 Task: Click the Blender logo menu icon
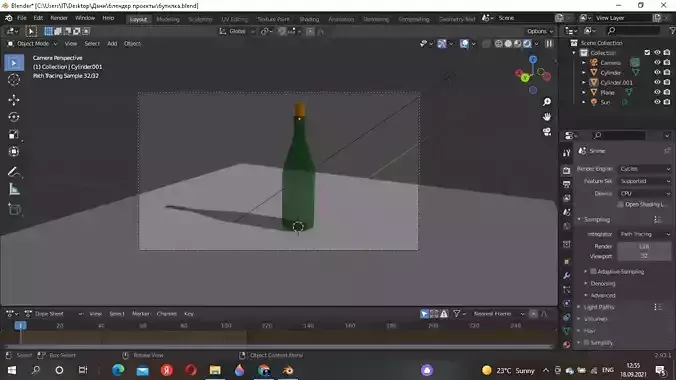coord(9,18)
